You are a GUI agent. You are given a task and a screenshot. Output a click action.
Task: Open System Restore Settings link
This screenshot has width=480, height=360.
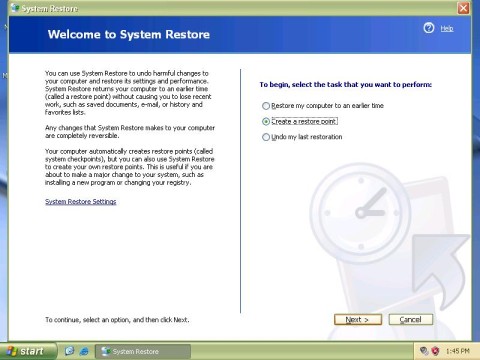click(x=81, y=202)
